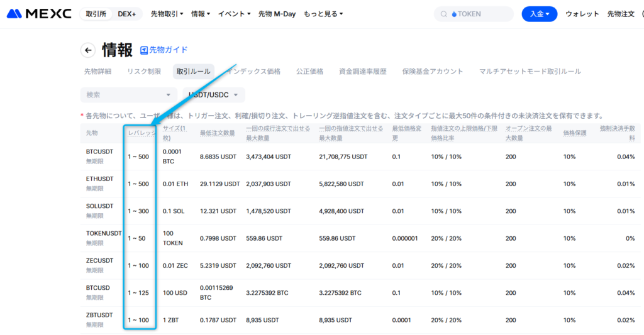Click the 強制決済手数料 column header
Screen dimensions: 644x335
[x=618, y=133]
